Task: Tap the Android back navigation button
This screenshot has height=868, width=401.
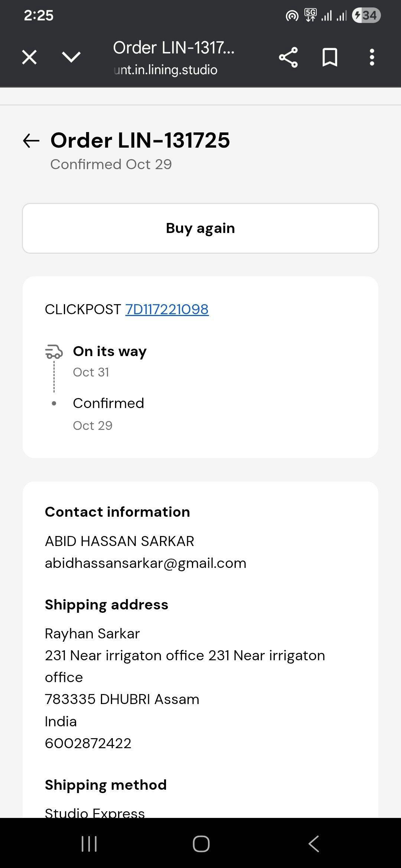Action: (314, 844)
